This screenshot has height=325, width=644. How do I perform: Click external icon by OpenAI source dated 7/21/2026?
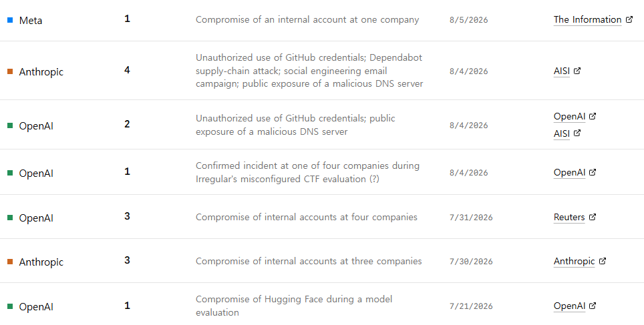click(x=593, y=305)
